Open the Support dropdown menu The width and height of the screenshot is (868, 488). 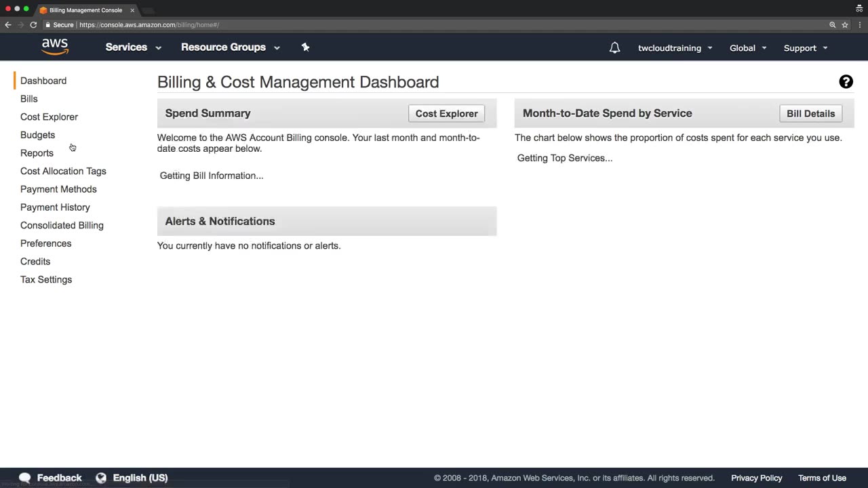click(x=805, y=48)
